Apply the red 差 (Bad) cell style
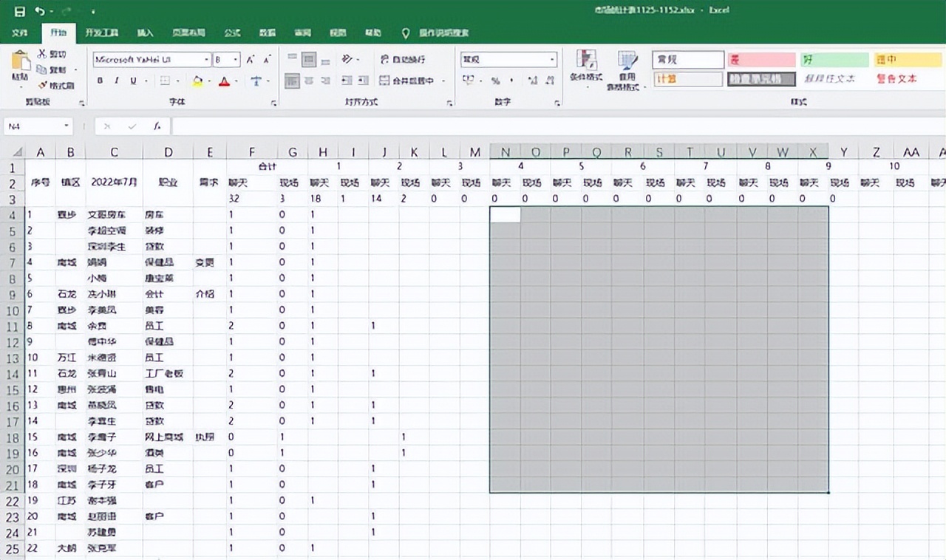Screen dimensions: 946x560 (762, 60)
